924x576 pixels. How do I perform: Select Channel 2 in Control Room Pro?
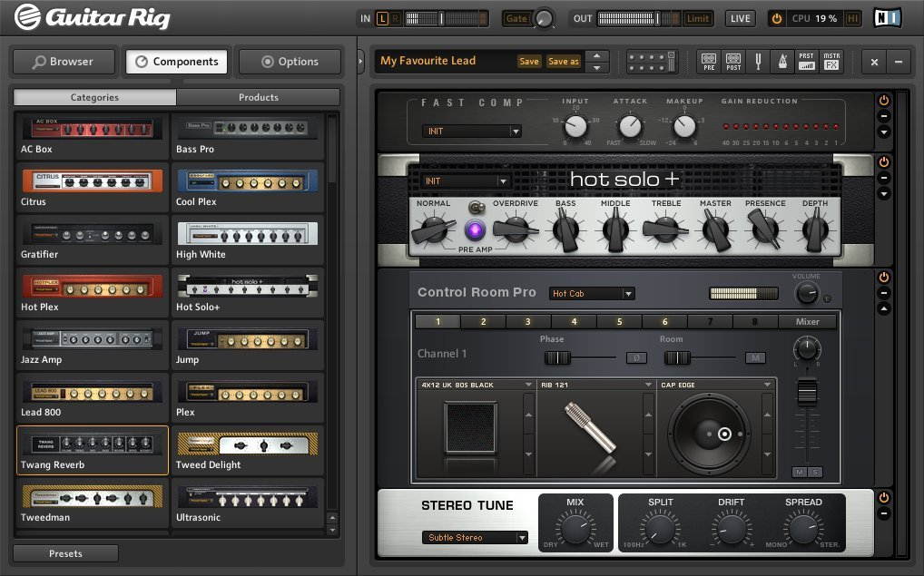click(483, 321)
